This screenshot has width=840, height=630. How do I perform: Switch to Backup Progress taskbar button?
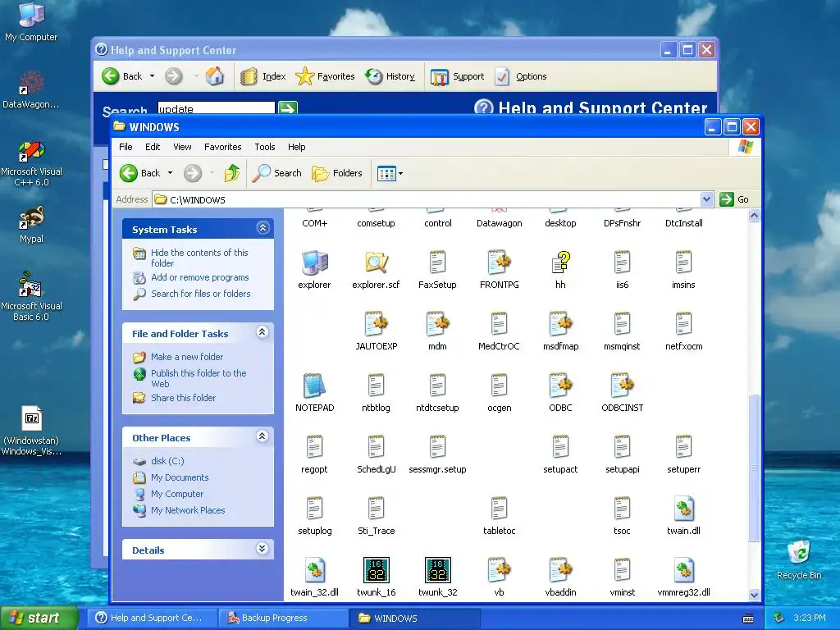pyautogui.click(x=284, y=618)
